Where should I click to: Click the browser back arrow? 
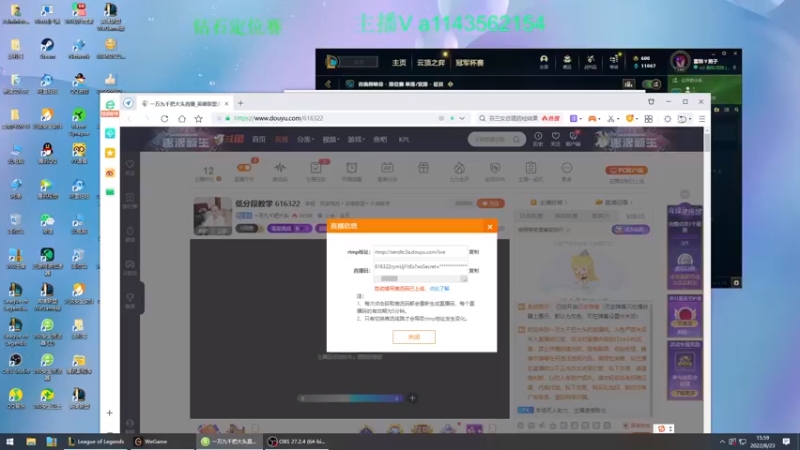pyautogui.click(x=130, y=118)
